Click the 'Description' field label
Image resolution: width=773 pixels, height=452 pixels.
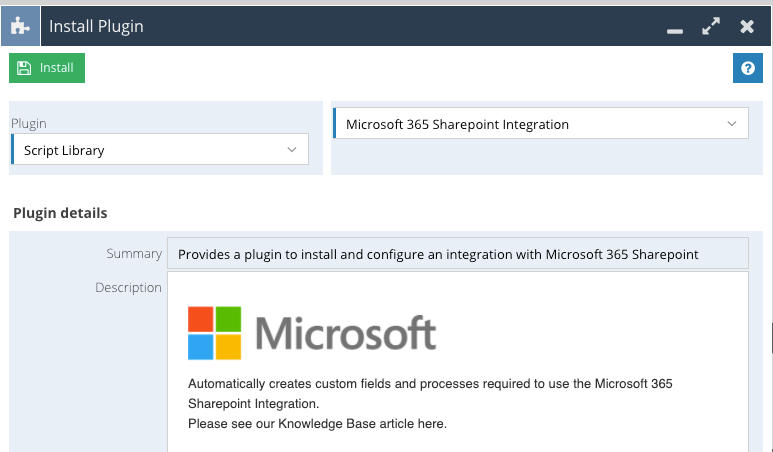128,287
